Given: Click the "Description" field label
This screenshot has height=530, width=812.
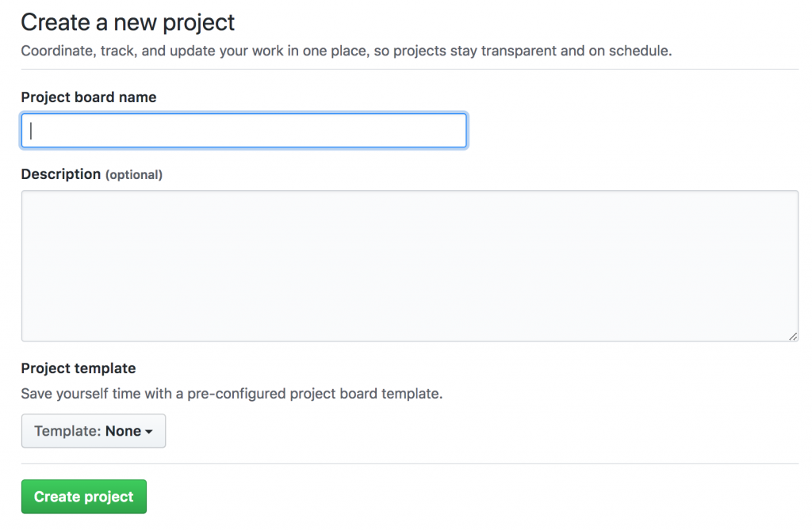Looking at the screenshot, I should tap(61, 174).
